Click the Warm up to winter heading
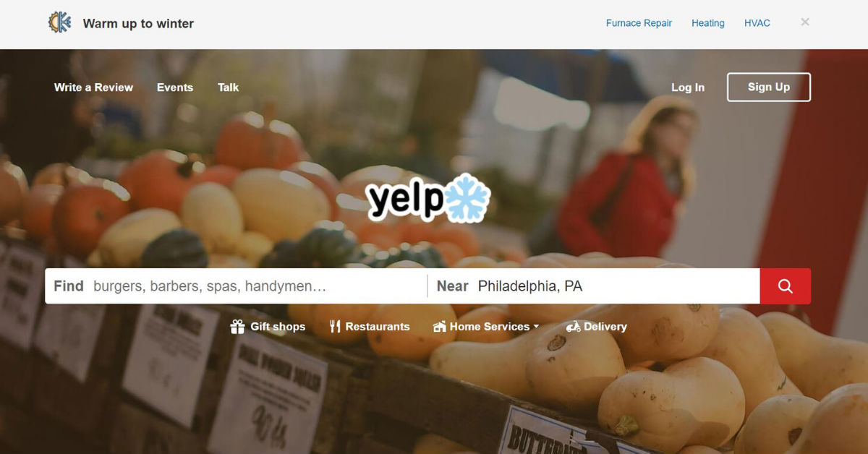The width and height of the screenshot is (868, 454). coord(138,23)
